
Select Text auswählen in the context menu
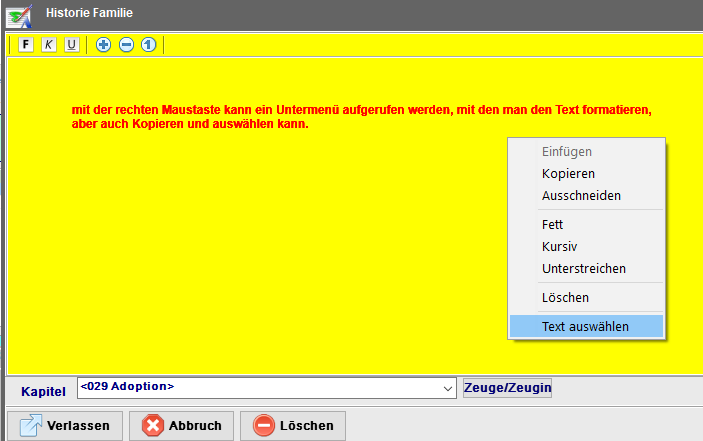(586, 326)
